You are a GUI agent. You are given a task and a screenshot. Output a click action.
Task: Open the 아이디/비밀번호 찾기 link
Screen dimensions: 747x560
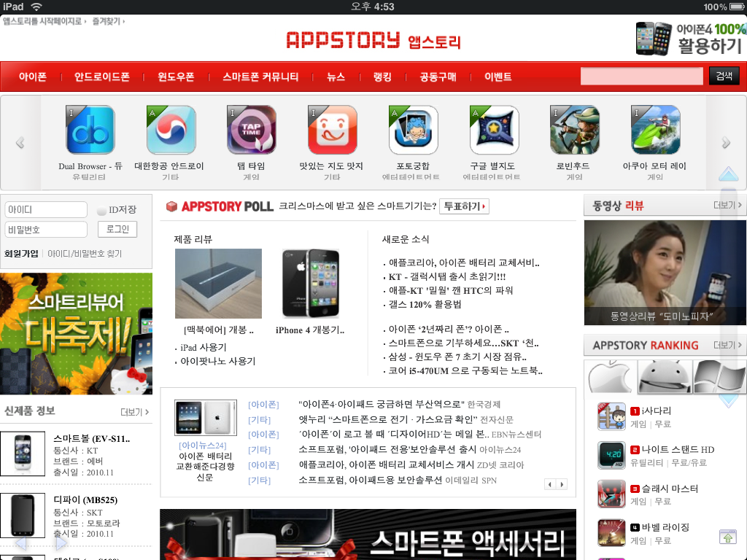85,254
